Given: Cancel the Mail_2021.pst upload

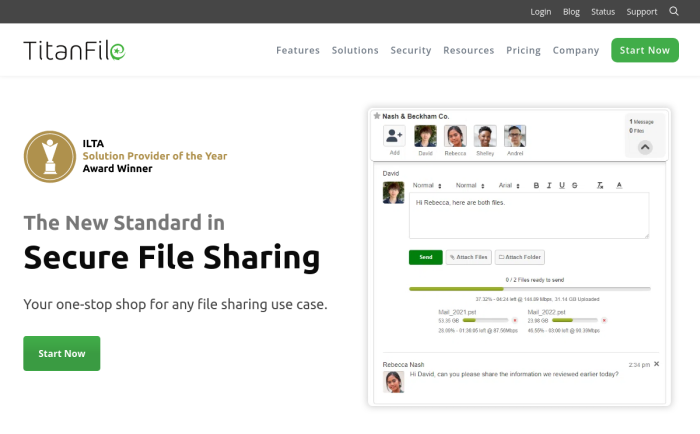Looking at the screenshot, I should point(515,320).
